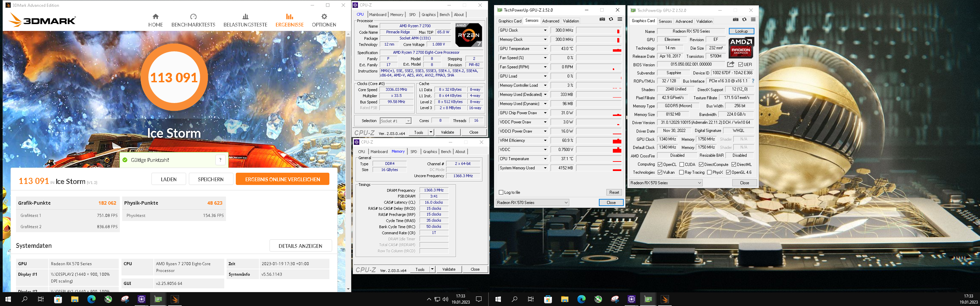The image size is (980, 306).
Task: Switch to SPD tab in CPU-Z Memory window
Action: coord(413,152)
